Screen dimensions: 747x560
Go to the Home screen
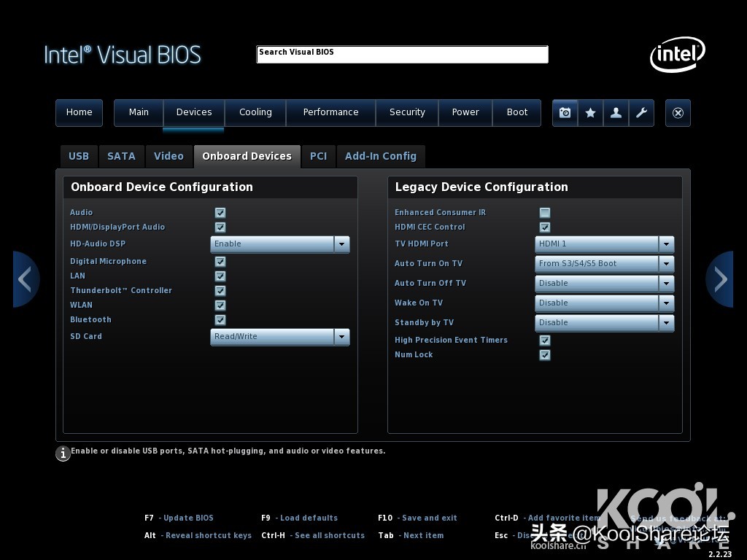pos(79,113)
